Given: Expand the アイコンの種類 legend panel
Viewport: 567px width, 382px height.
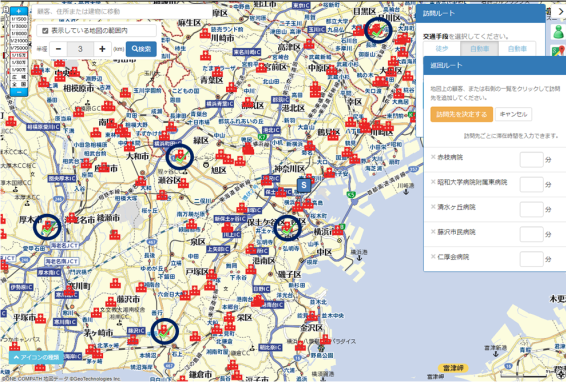Looking at the screenshot, I should [x=36, y=357].
